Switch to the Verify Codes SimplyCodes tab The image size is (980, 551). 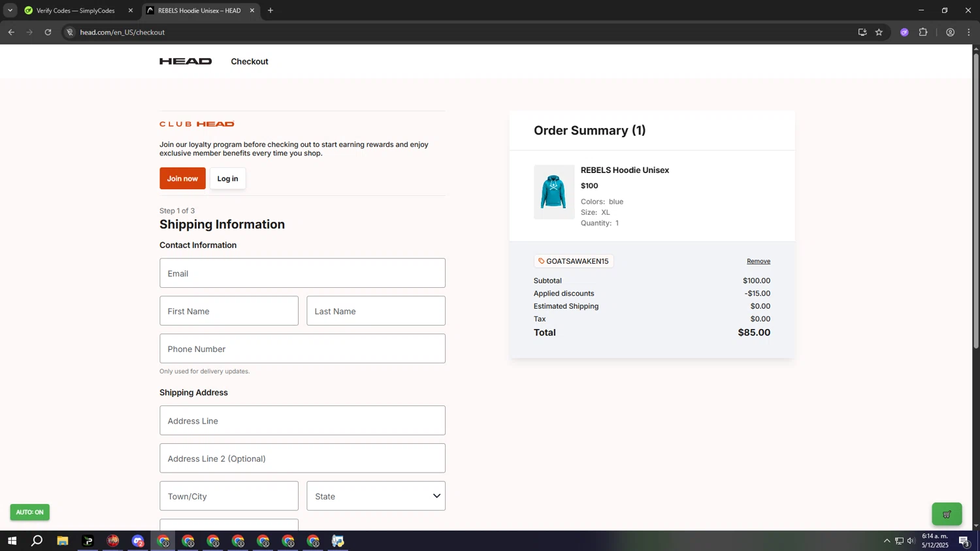pyautogui.click(x=75, y=10)
